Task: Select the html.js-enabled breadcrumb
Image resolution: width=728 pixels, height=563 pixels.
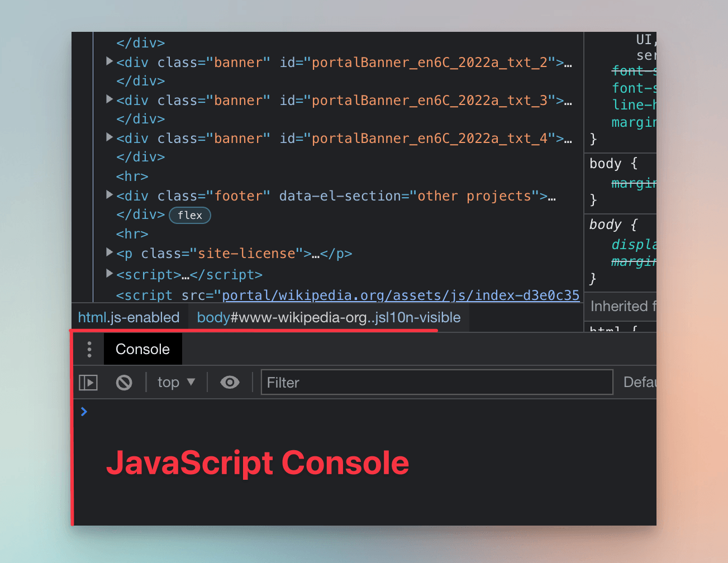Action: click(129, 317)
